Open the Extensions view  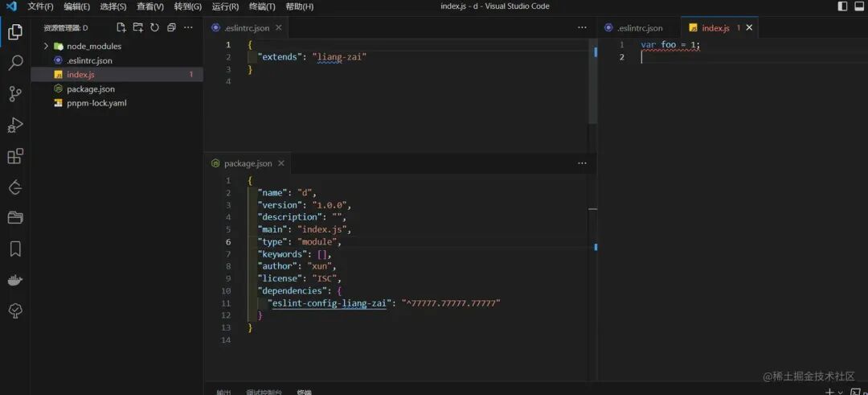[15, 156]
